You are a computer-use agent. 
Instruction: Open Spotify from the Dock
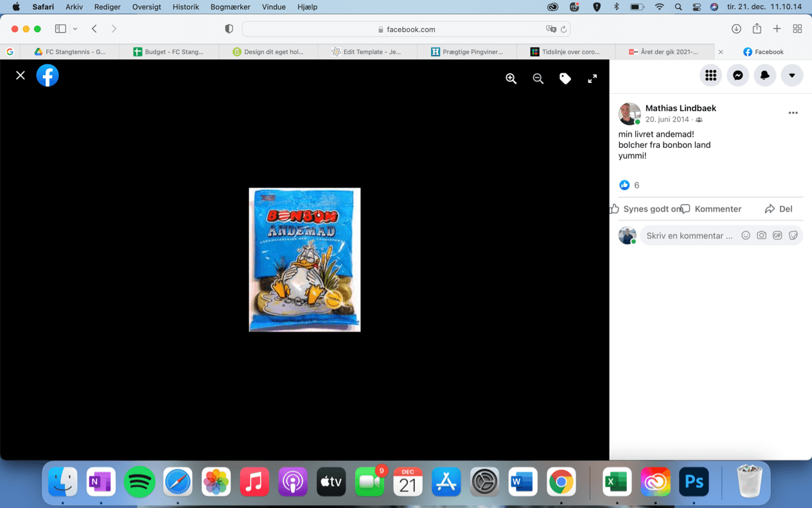point(139,482)
